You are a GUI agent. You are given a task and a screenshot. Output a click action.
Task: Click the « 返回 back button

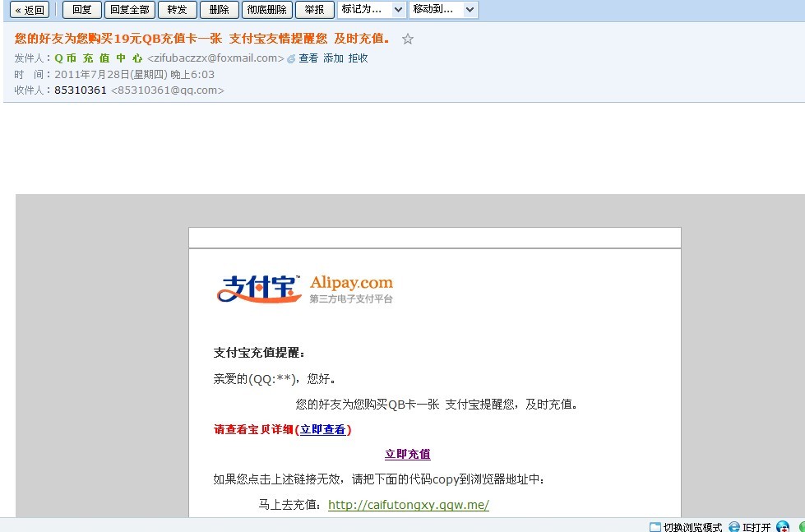click(30, 10)
